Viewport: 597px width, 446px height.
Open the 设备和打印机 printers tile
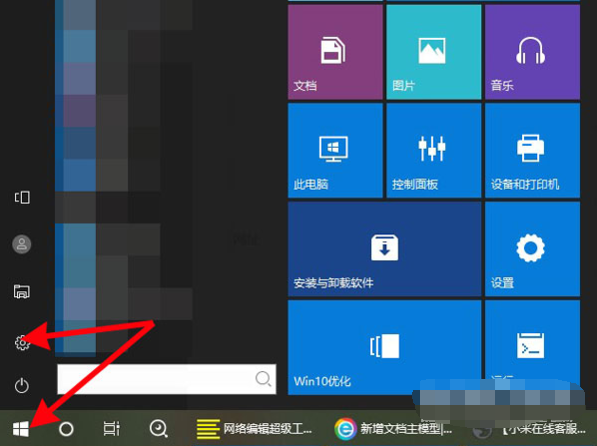[x=532, y=150]
